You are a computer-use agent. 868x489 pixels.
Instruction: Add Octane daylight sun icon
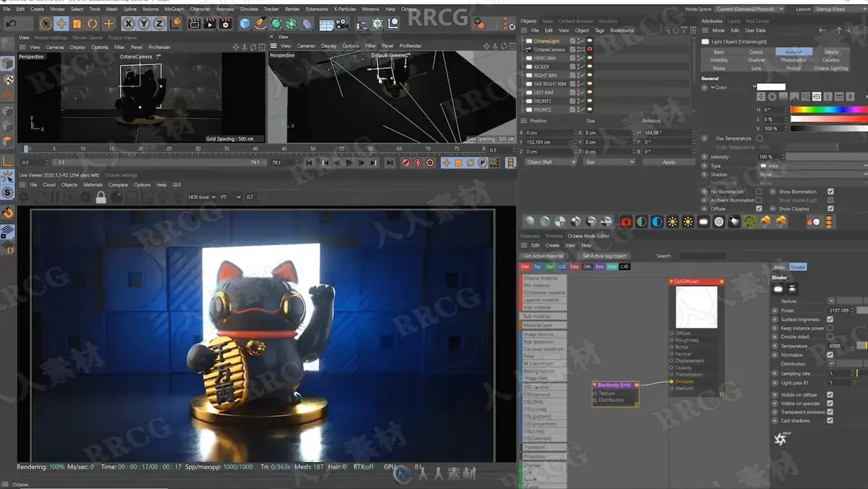673,221
